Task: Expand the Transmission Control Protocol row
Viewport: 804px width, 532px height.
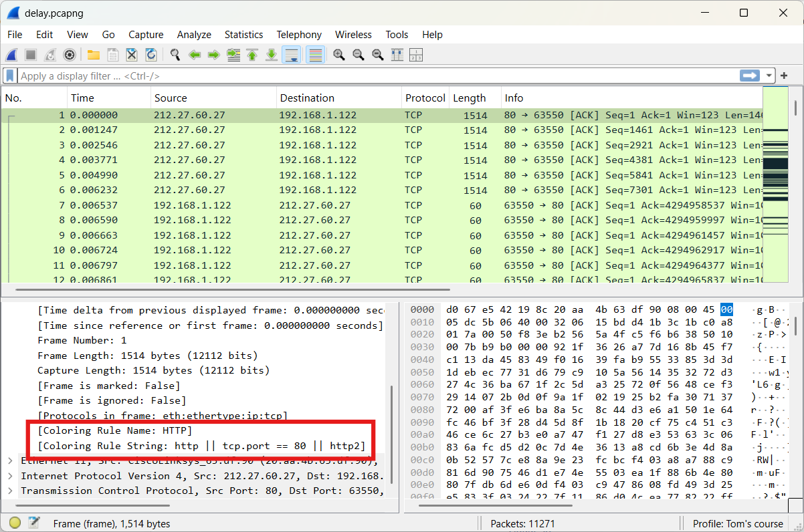Action: (x=11, y=491)
